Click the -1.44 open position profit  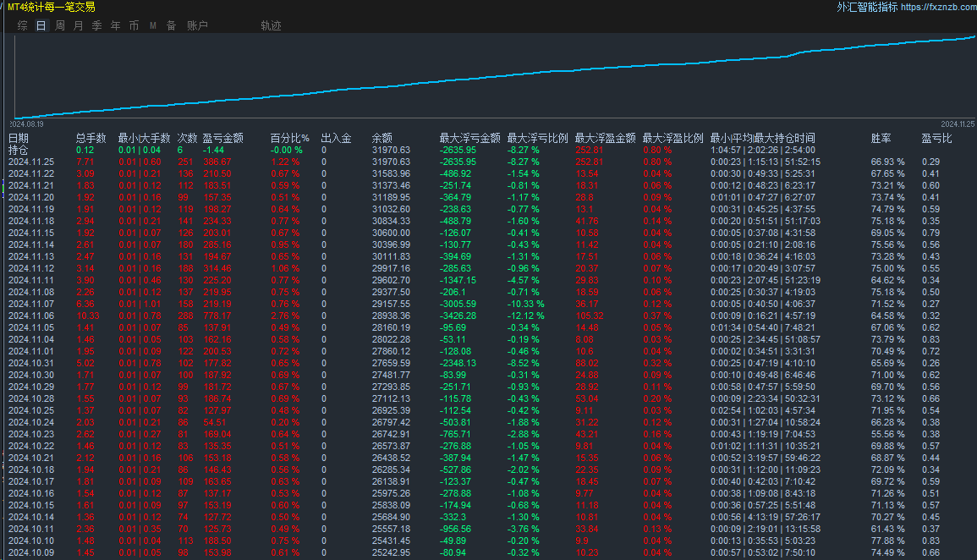[213, 150]
